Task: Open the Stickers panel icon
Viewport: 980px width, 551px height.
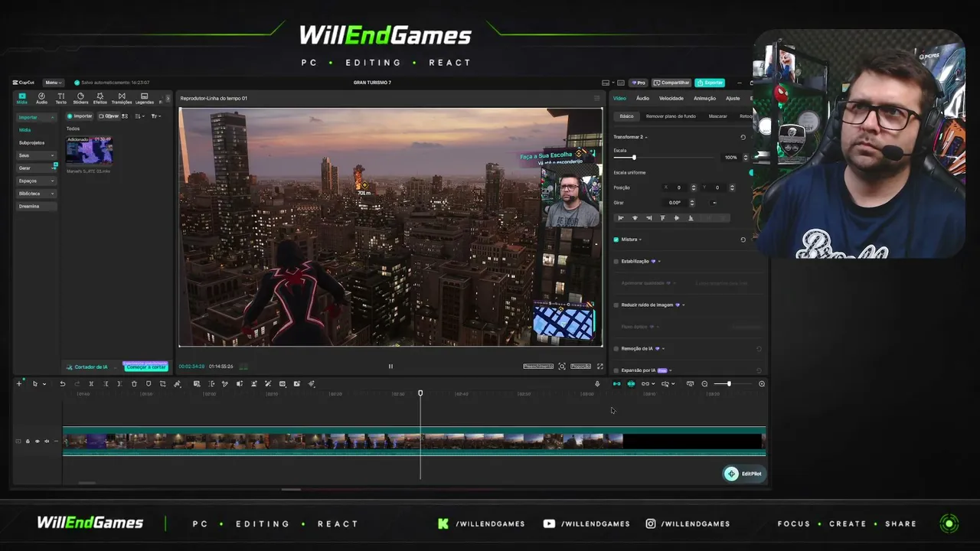Action: [80, 98]
